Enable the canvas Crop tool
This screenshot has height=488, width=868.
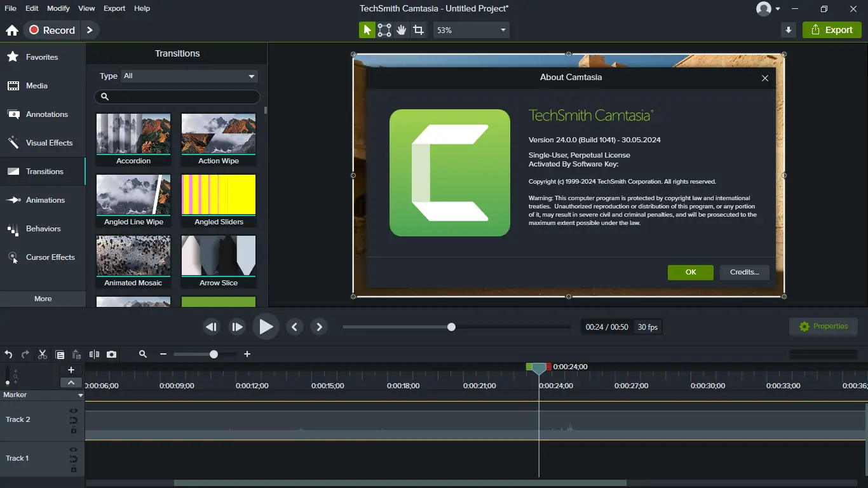tap(418, 30)
